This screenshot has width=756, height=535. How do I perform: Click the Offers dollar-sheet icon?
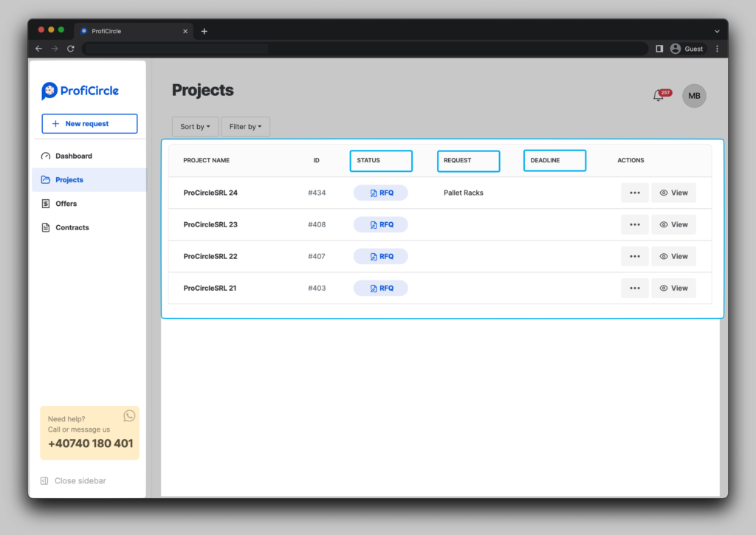coord(46,204)
